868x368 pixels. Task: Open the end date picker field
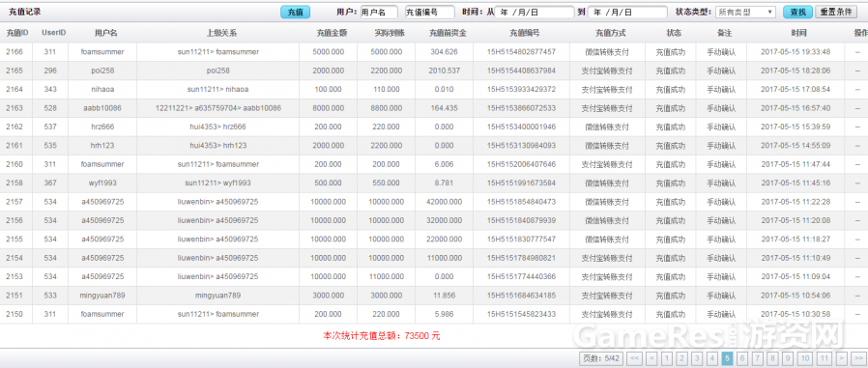point(627,13)
